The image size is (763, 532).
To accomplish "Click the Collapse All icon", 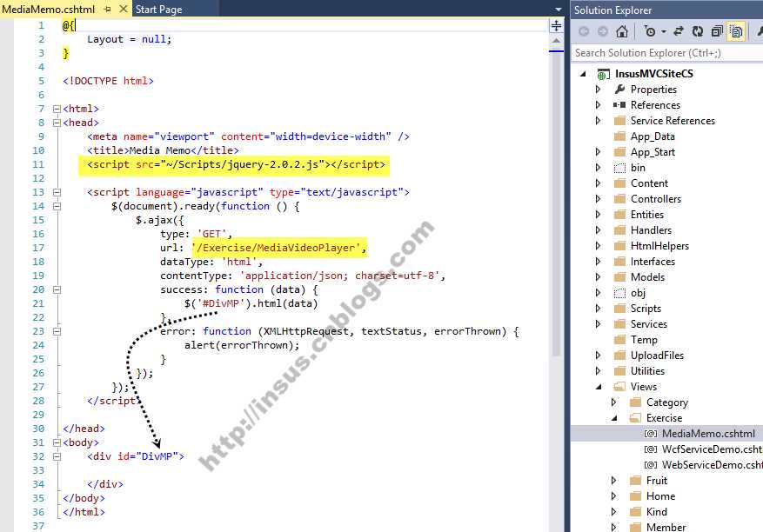I will click(x=717, y=31).
